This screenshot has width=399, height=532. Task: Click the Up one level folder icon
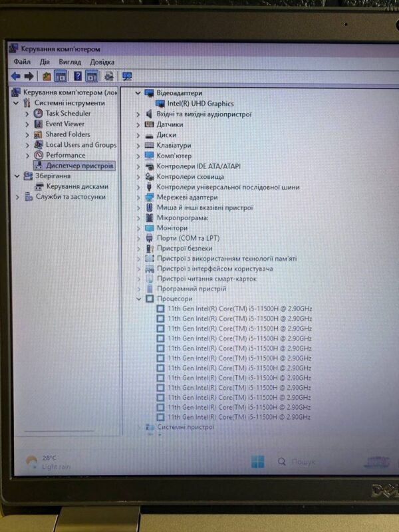tap(47, 76)
